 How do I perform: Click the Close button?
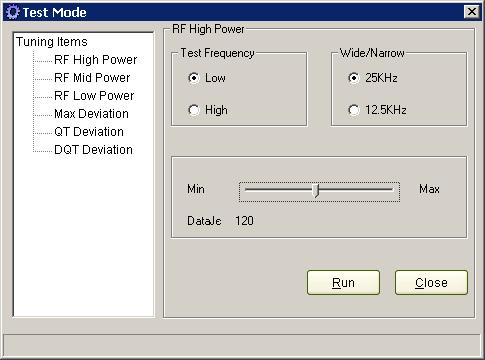pos(431,282)
